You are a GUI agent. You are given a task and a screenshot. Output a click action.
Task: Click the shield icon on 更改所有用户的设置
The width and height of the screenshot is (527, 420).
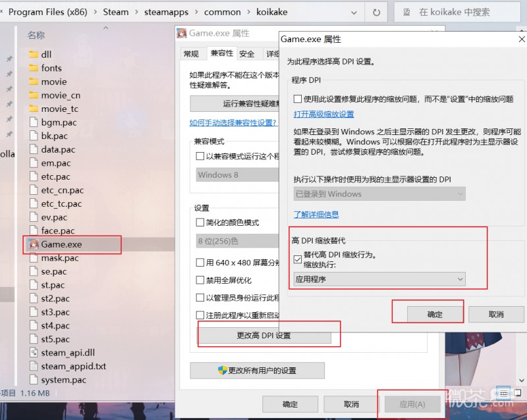[223, 371]
